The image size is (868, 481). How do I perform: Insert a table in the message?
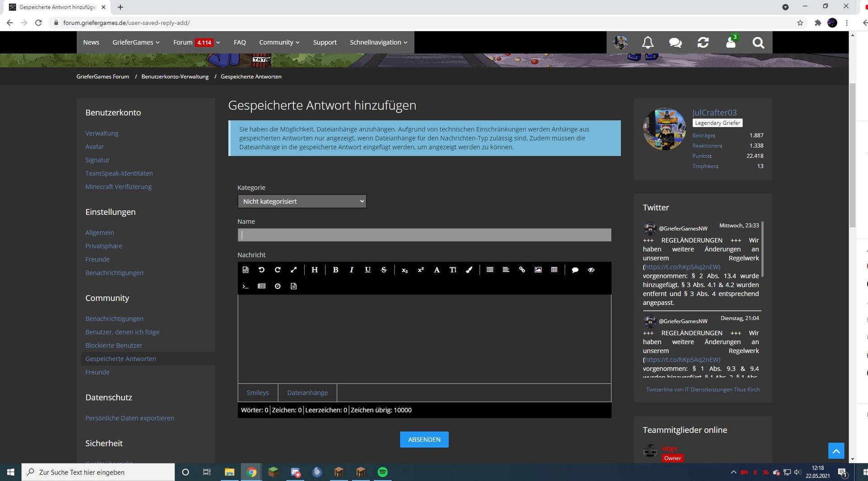click(554, 270)
